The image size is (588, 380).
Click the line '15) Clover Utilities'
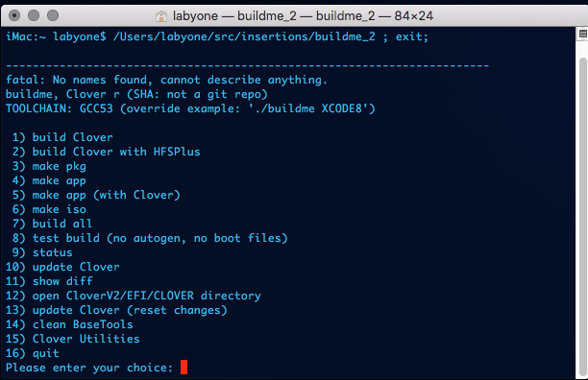pos(73,339)
